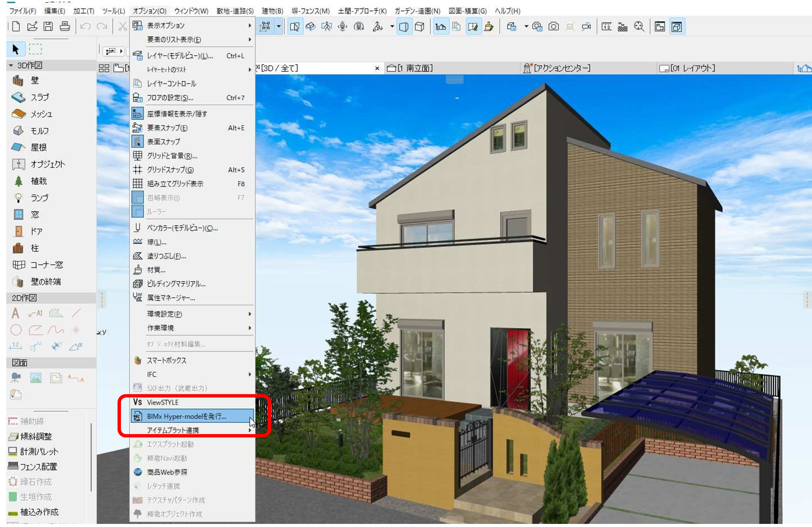This screenshot has height=527, width=812.
Task: Choose BIMx Hyper-modelを発行 menu item
Action: tap(186, 416)
